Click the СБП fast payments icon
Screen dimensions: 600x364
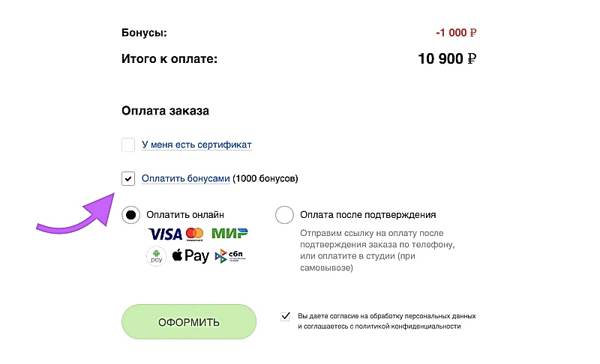(230, 256)
